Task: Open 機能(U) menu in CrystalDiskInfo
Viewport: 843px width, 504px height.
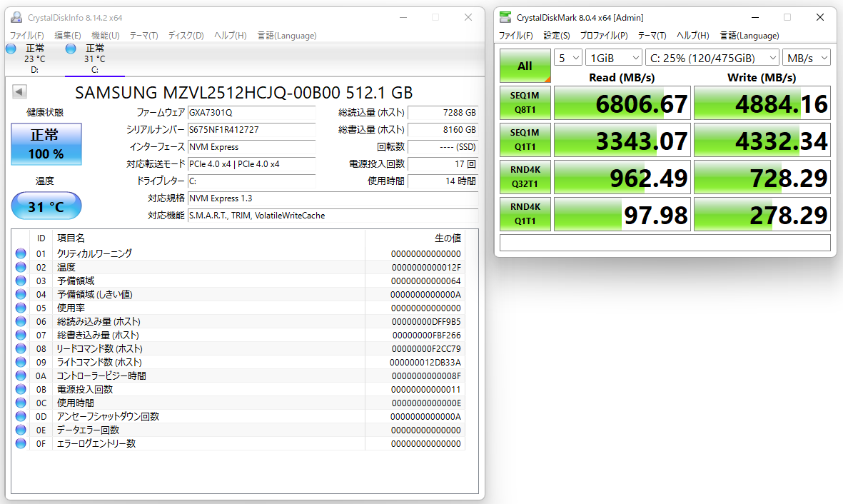Action: pos(106,36)
